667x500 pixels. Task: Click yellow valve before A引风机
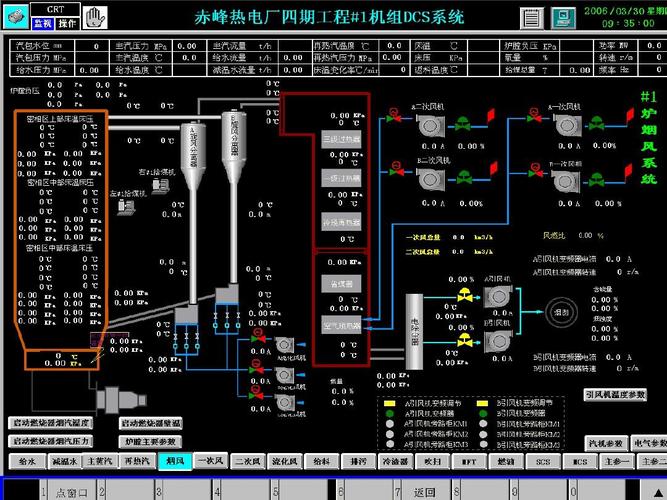coord(465,295)
